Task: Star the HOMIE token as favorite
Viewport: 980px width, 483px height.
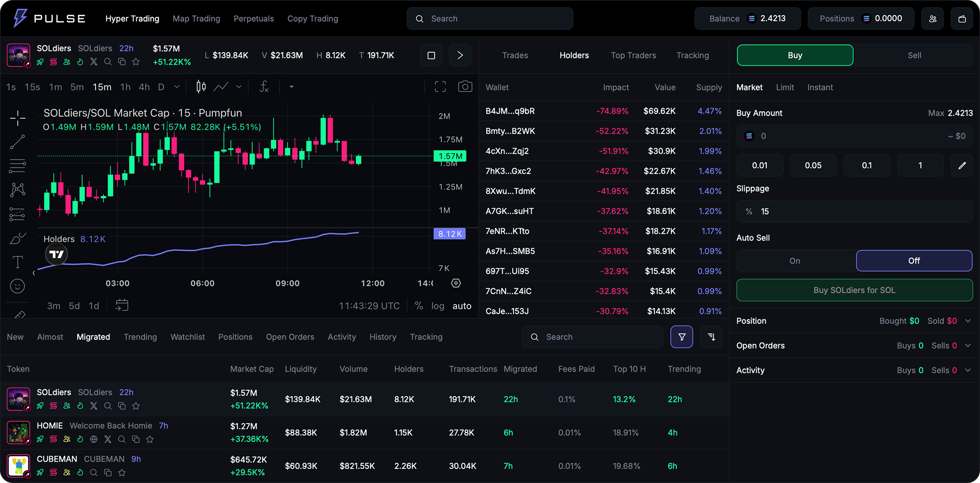Action: tap(150, 439)
